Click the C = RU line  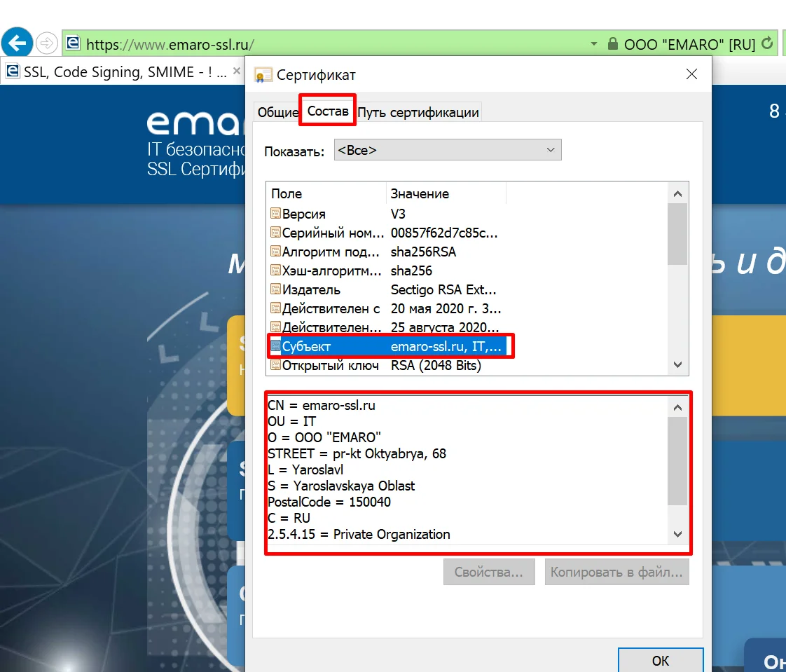289,518
